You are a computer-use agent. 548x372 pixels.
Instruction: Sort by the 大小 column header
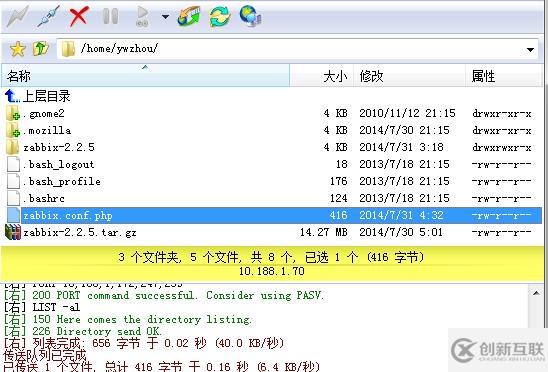tap(322, 76)
